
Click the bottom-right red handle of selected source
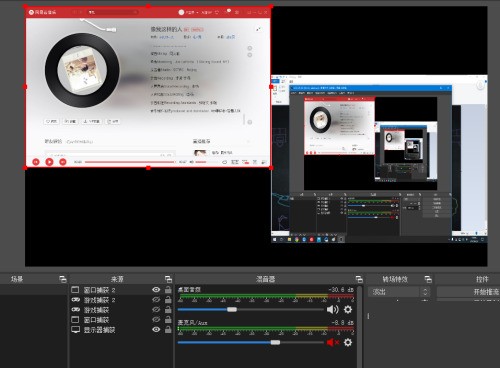tap(271, 168)
